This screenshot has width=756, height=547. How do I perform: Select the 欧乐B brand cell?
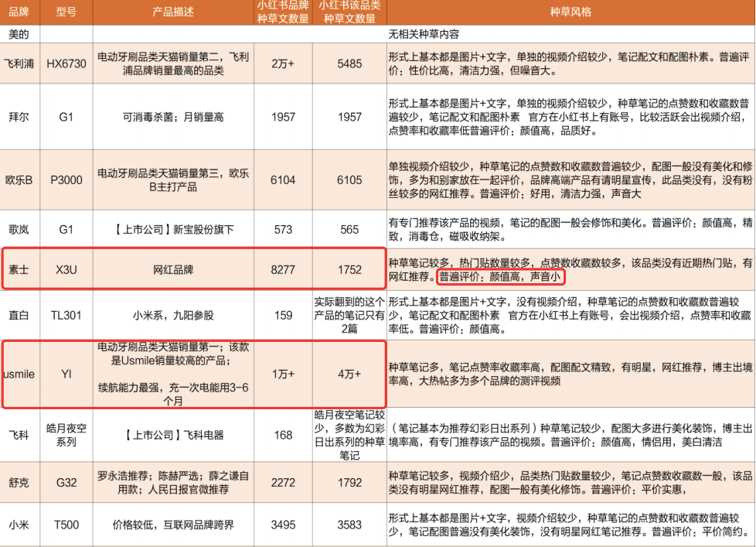pyautogui.click(x=20, y=180)
